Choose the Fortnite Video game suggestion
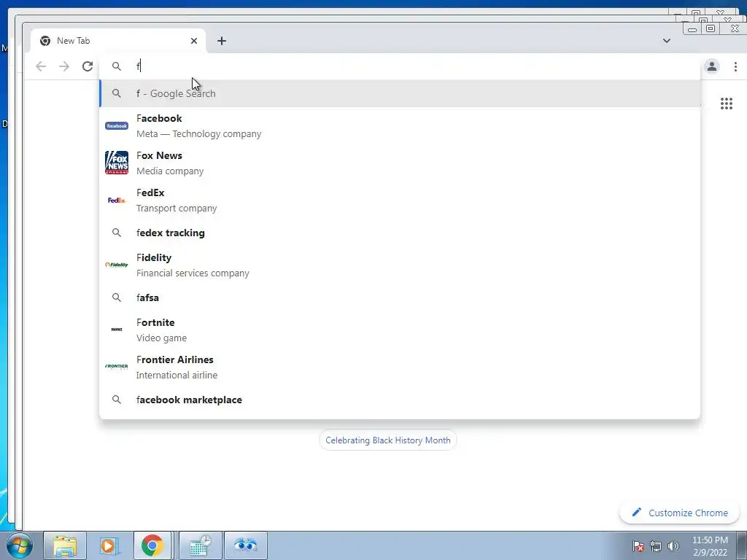The width and height of the screenshot is (747, 560). tap(400, 330)
